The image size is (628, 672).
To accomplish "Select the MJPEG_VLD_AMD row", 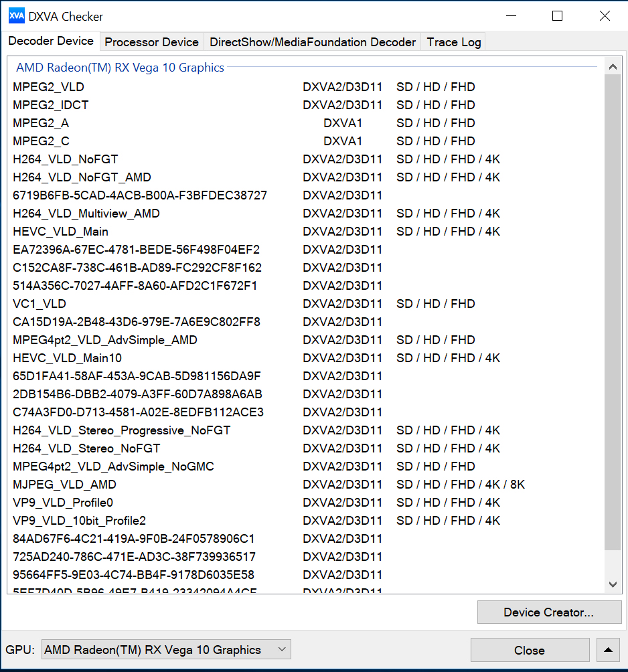I will tap(305, 485).
